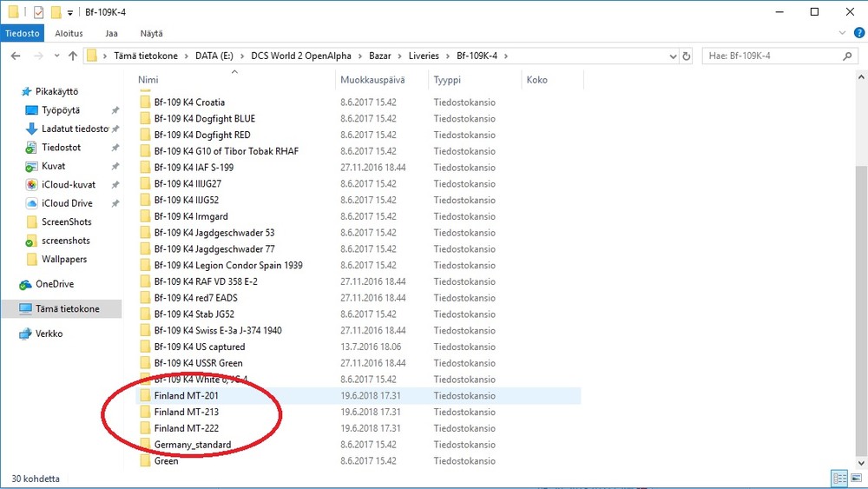868x489 pixels.
Task: Click the Liveries breadcrumb
Action: (x=424, y=56)
